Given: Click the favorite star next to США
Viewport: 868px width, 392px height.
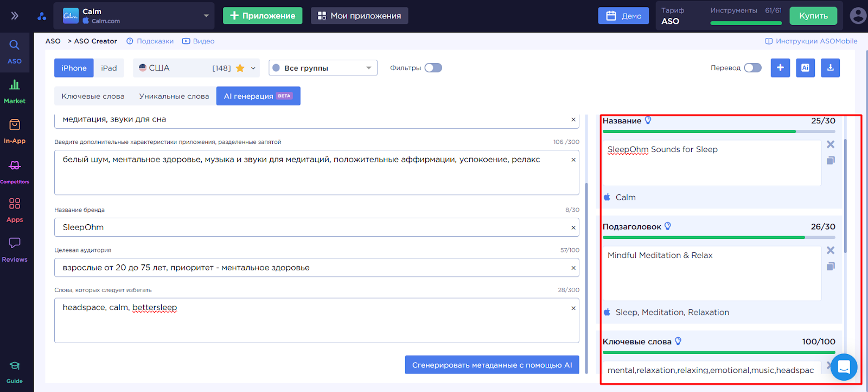Looking at the screenshot, I should (240, 68).
